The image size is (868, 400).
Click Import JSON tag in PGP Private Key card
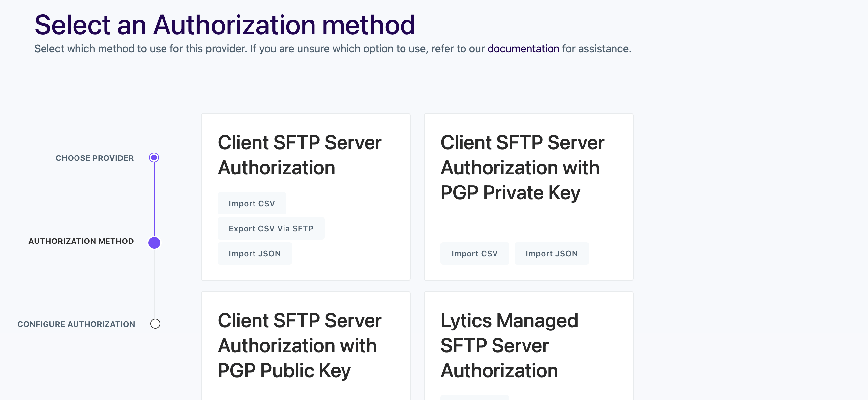[551, 253]
